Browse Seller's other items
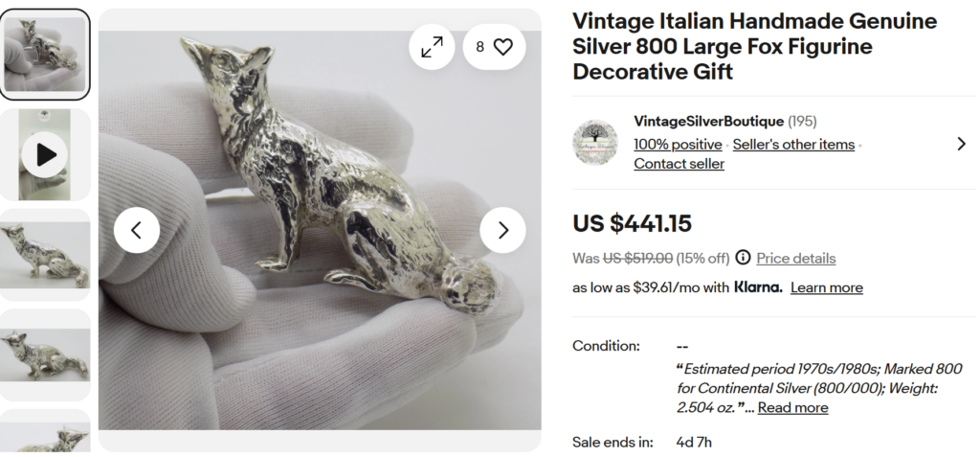 click(x=793, y=145)
